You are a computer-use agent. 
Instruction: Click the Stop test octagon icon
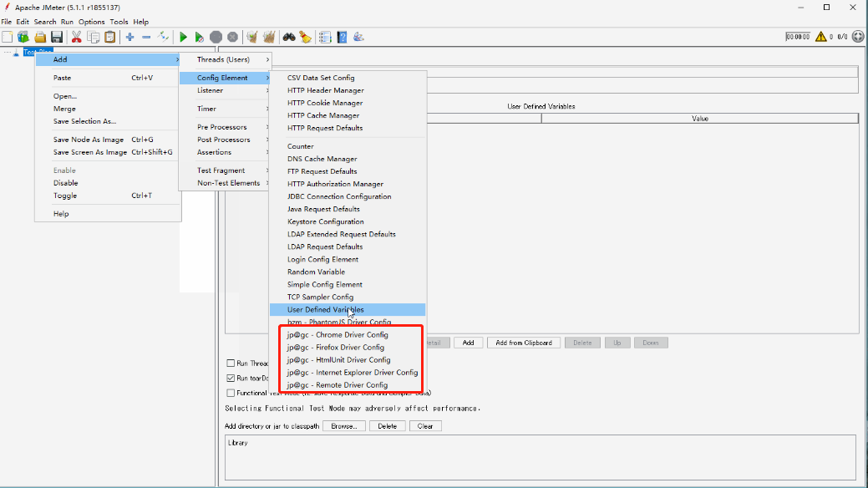(216, 37)
